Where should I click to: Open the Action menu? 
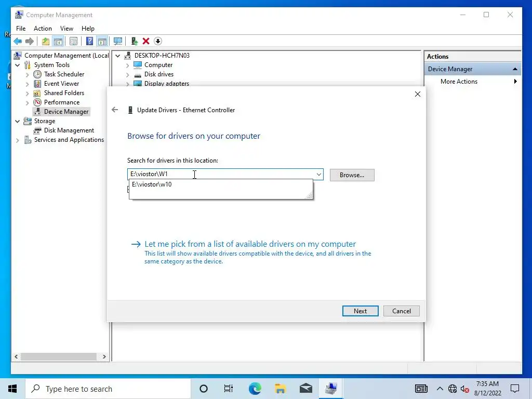[x=43, y=29]
